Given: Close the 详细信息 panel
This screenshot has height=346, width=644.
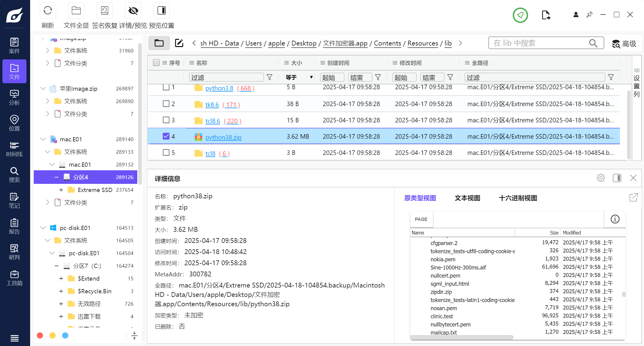Looking at the screenshot, I should (x=633, y=178).
